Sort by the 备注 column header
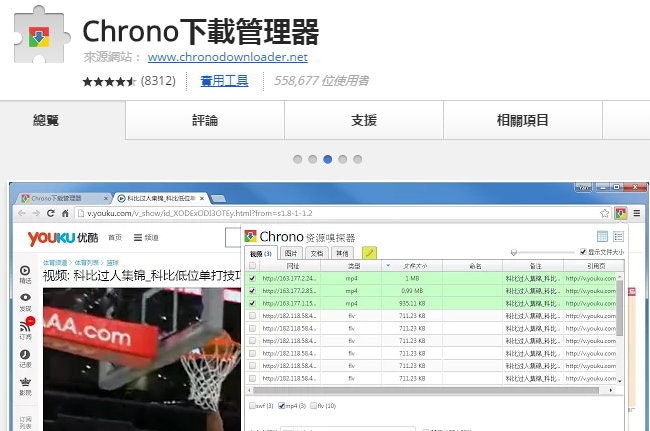650x431 pixels. [535, 266]
